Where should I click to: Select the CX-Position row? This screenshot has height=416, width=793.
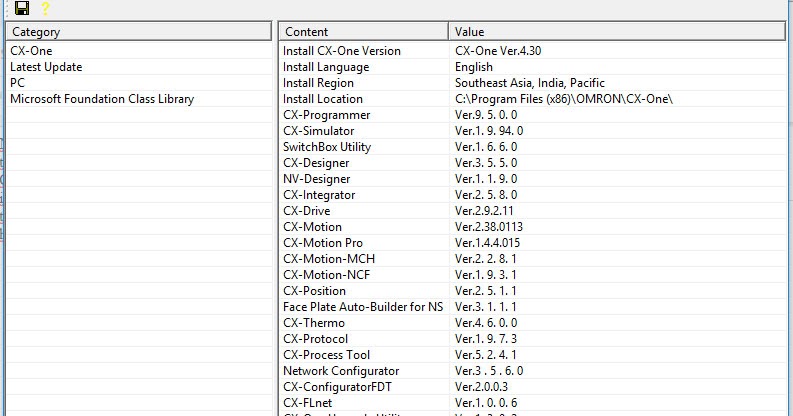[x=533, y=291]
